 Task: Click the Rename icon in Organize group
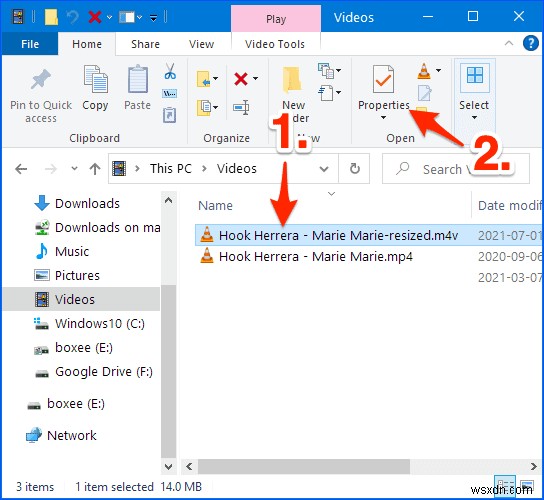point(241,108)
